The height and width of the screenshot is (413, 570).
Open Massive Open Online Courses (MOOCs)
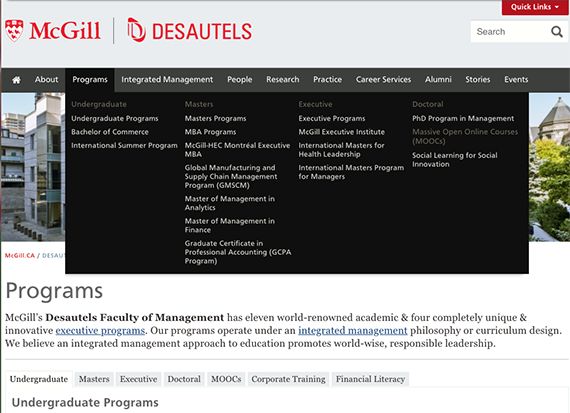465,136
